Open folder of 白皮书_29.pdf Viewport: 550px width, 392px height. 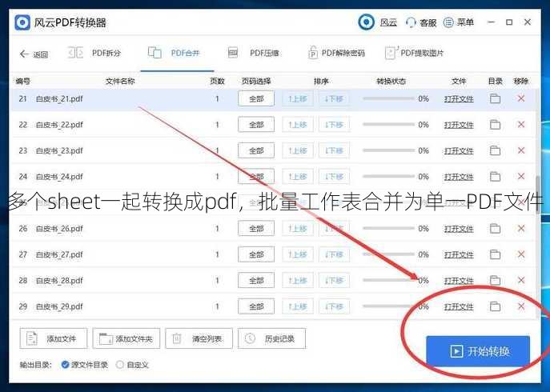[x=495, y=306]
